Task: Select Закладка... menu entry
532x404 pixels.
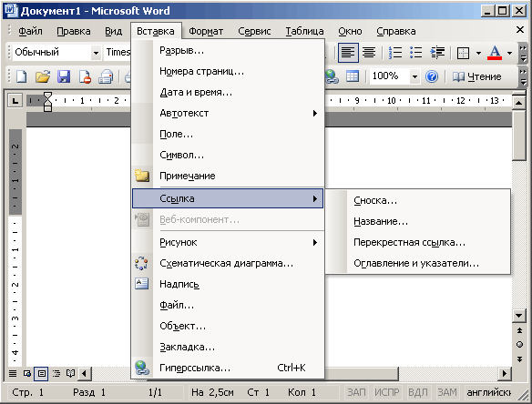Action: [228, 347]
